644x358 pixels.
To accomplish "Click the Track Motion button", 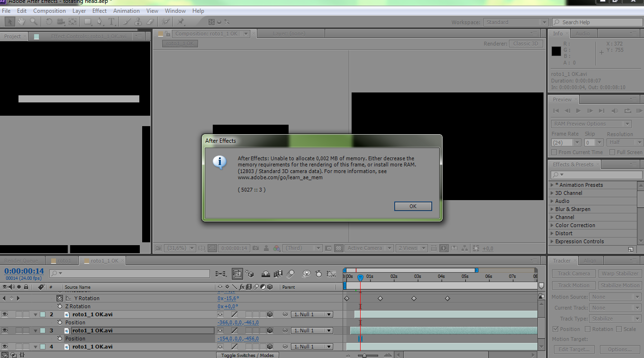I will (x=574, y=285).
